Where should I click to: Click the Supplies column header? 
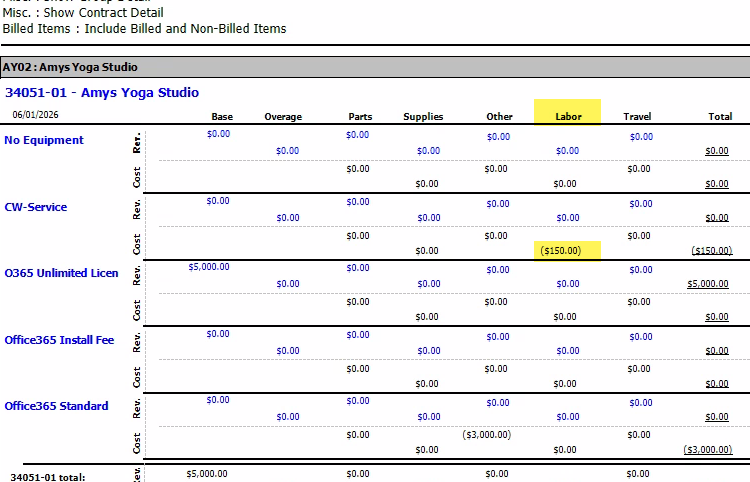coord(423,117)
